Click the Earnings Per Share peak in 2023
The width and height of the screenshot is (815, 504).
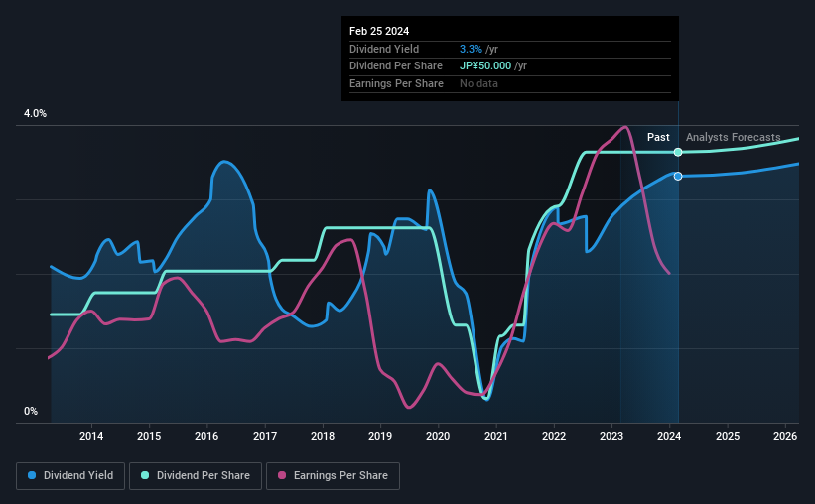pos(625,127)
